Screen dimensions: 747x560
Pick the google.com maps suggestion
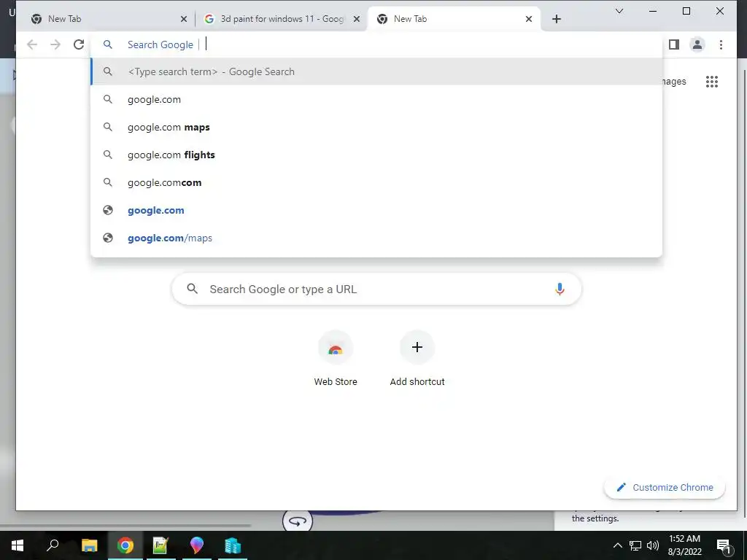[376, 127]
